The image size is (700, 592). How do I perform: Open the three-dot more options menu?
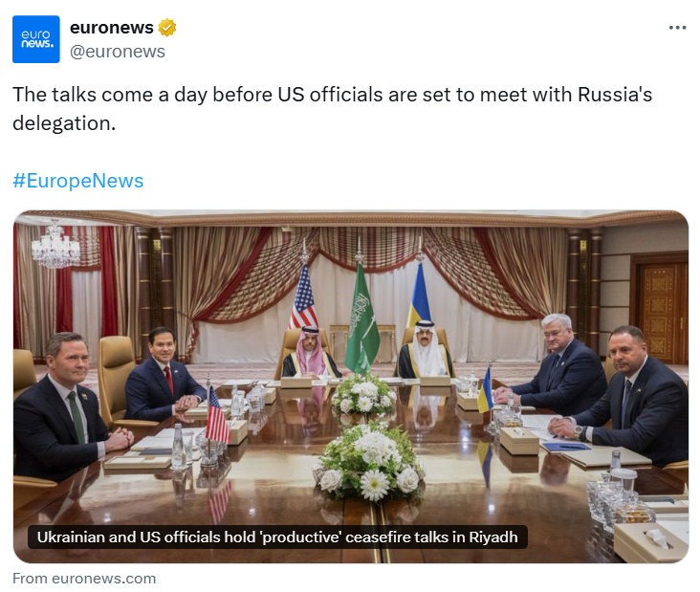pos(677,28)
